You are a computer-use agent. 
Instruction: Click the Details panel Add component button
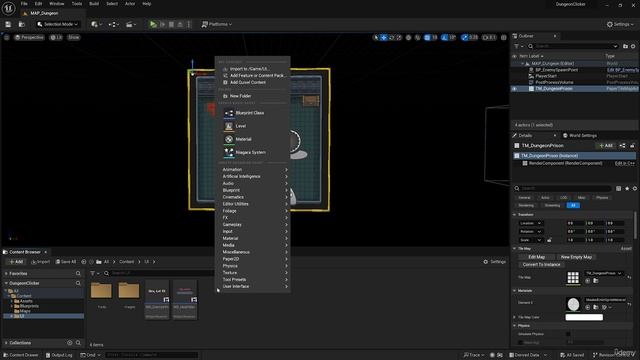(606, 146)
